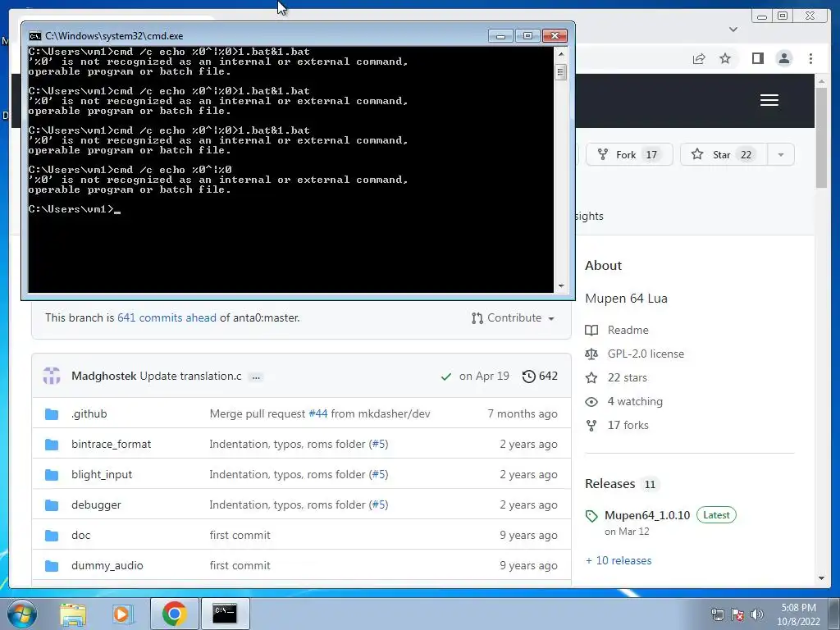Open Chrome side panel icon

tap(757, 58)
